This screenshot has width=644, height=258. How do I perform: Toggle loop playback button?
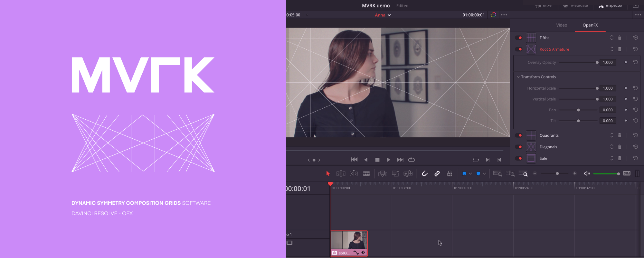click(x=412, y=160)
